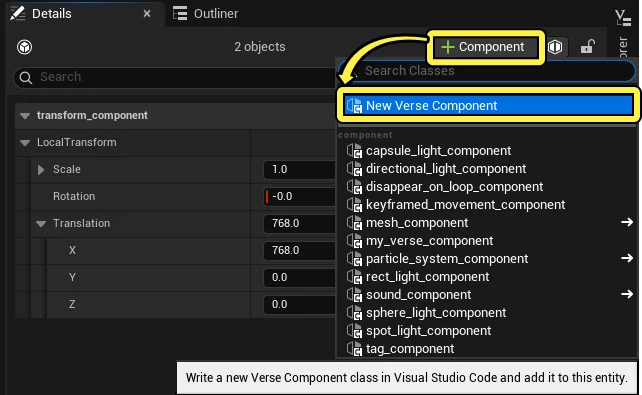Click mesh_component class icon
This screenshot has height=395, width=642.
click(x=355, y=223)
